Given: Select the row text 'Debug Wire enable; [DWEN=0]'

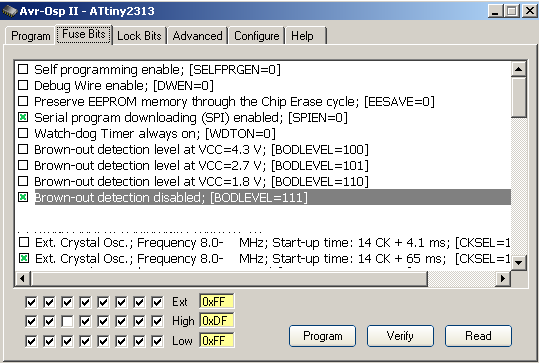Looking at the screenshot, I should point(124,85).
